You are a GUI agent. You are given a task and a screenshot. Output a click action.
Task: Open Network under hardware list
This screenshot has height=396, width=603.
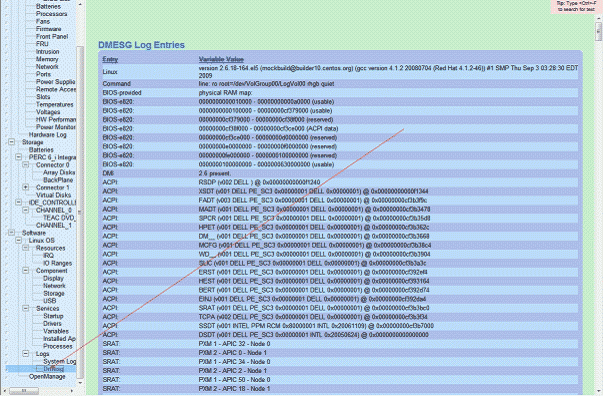pyautogui.click(x=47, y=67)
